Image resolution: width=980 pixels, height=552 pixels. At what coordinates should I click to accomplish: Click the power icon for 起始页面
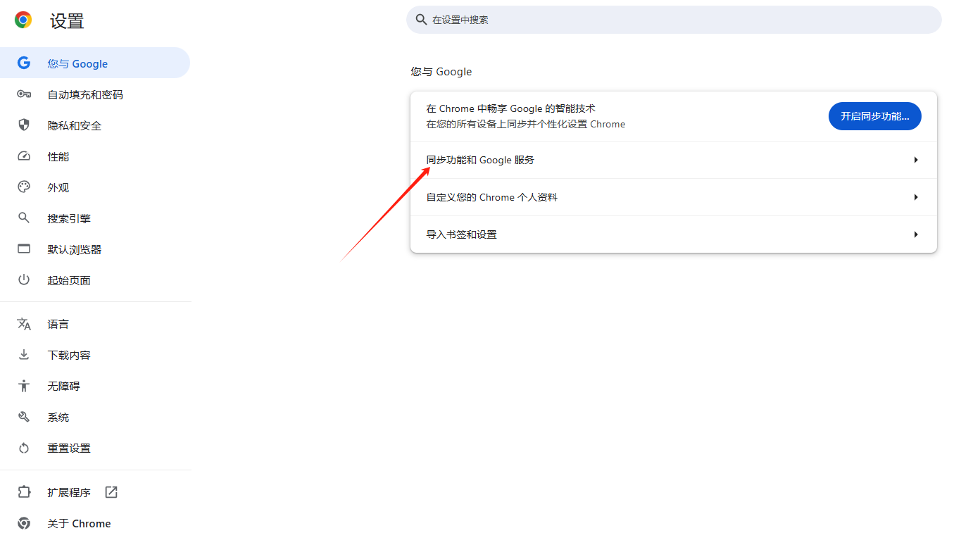(x=24, y=280)
